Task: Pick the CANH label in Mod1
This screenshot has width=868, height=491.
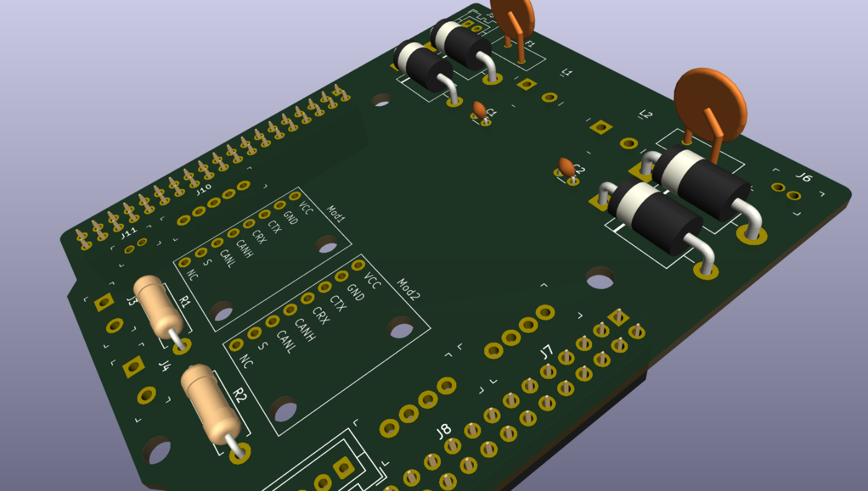Action: point(244,249)
